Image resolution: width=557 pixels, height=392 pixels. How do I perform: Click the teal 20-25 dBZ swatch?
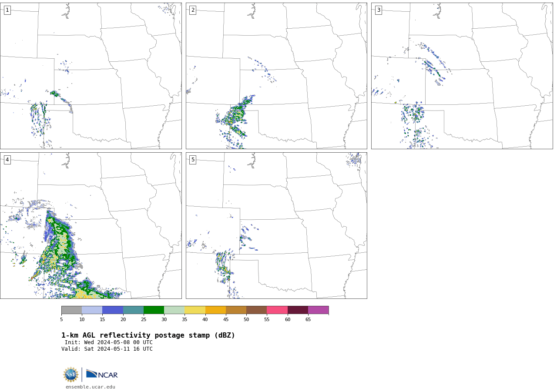coord(133,310)
